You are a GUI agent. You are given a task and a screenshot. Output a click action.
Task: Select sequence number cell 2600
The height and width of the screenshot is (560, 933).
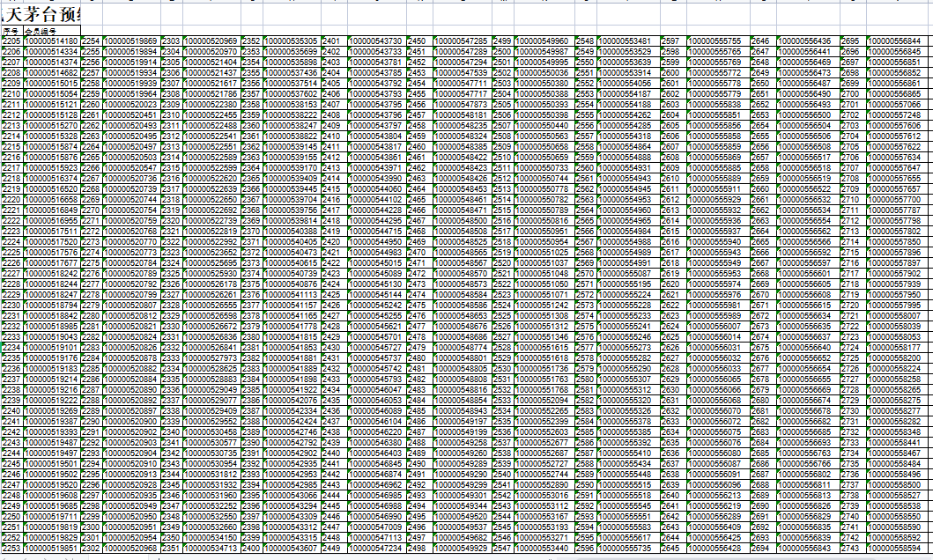point(674,72)
